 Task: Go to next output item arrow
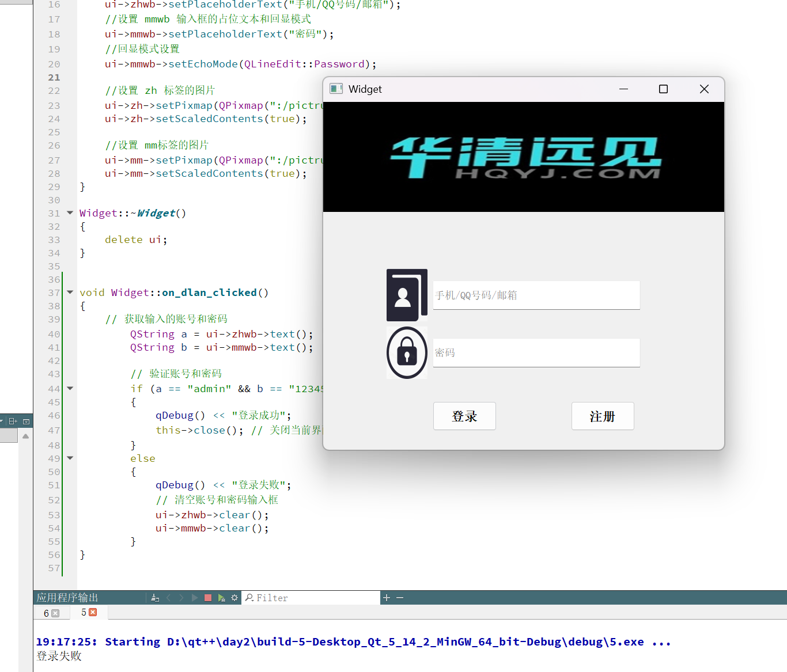[x=181, y=598]
